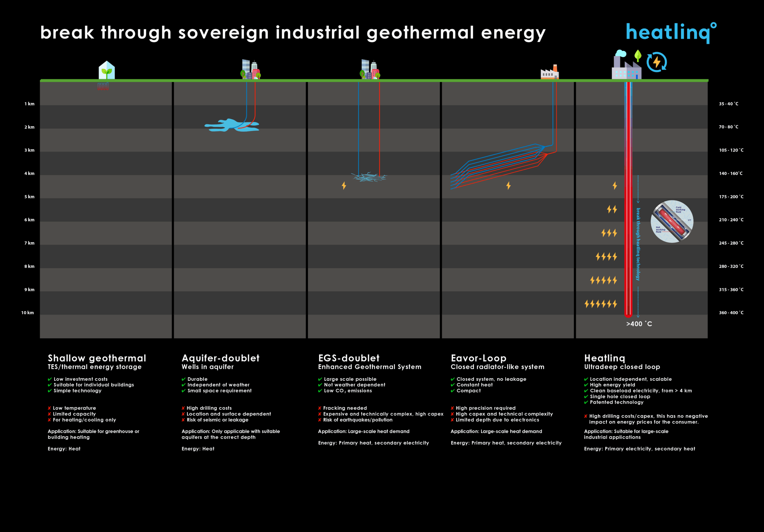Click the three lightning bolts group
The image size is (764, 532).
(609, 233)
